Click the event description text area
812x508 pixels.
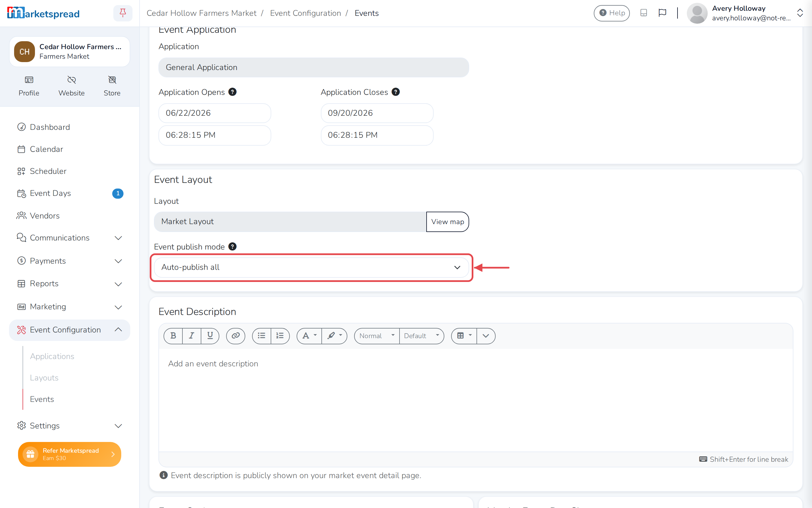coord(475,400)
